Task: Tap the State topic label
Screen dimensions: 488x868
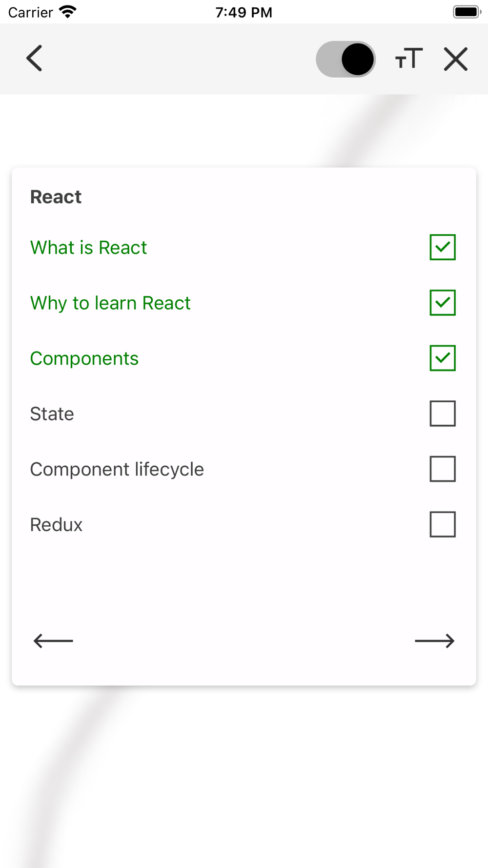Action: click(x=52, y=414)
